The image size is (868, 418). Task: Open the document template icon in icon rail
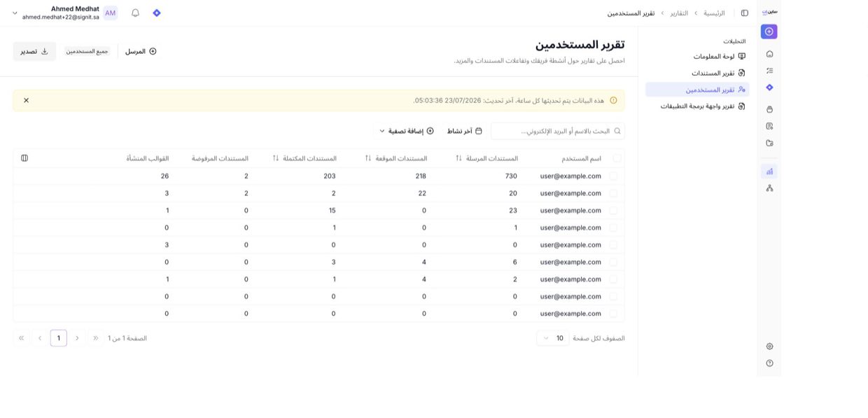click(x=769, y=126)
